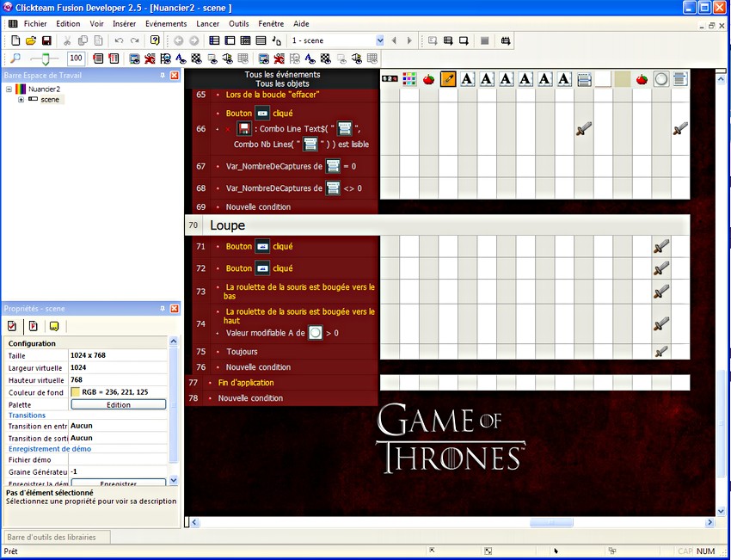Image resolution: width=731 pixels, height=560 pixels.
Task: Select the Loupe group header row
Action: coord(437,225)
